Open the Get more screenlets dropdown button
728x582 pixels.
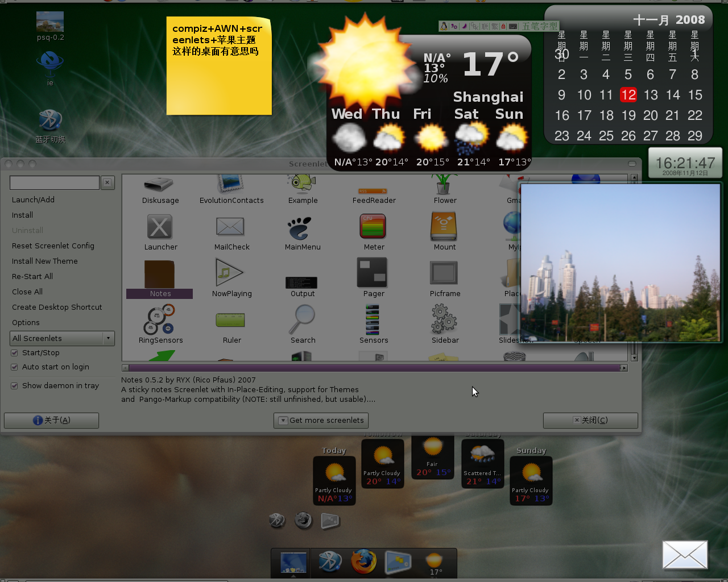pos(321,421)
